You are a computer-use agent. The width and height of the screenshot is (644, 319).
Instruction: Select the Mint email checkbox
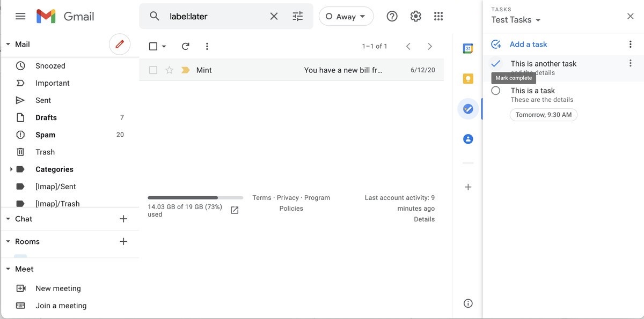[153, 70]
